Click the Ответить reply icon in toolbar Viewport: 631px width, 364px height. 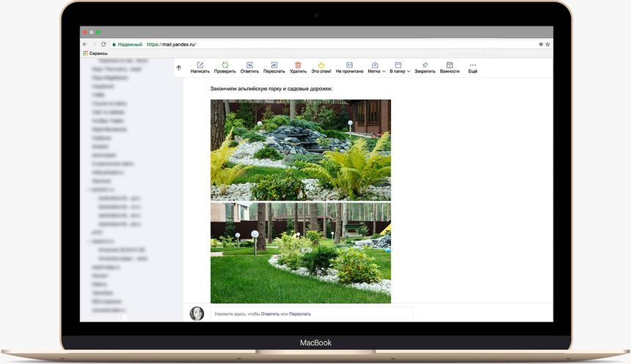(x=249, y=66)
